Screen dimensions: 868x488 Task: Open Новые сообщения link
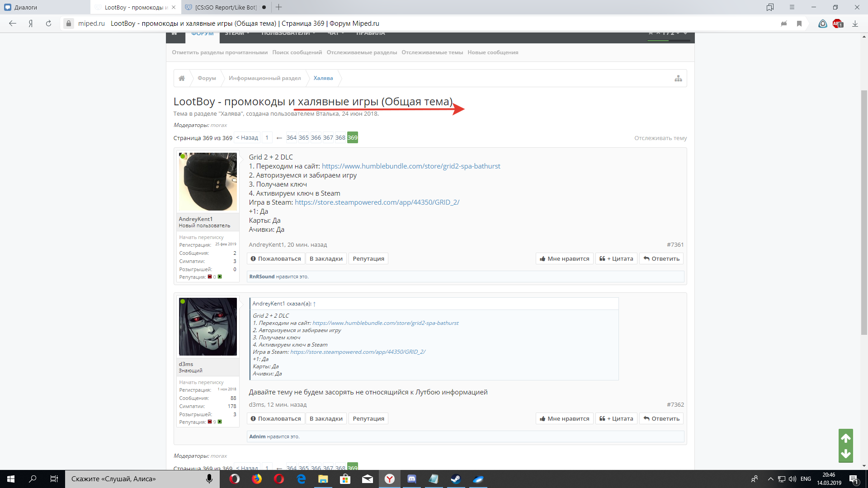(x=493, y=52)
